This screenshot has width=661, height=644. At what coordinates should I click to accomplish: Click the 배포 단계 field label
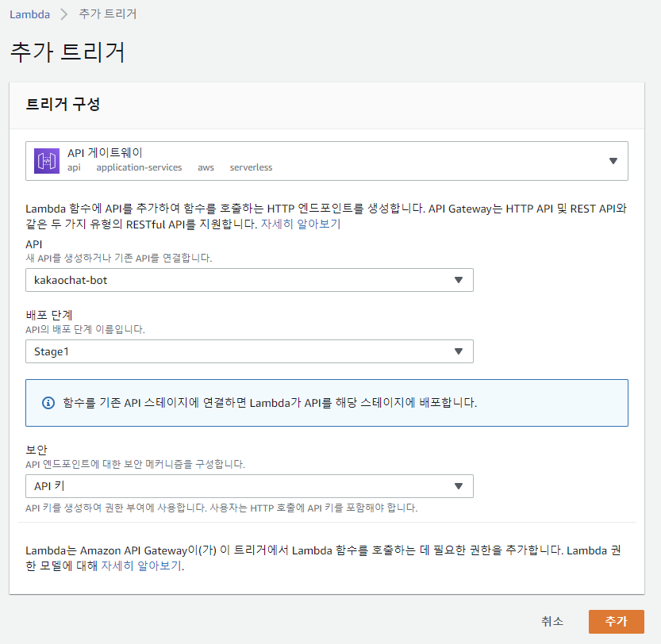pyautogui.click(x=49, y=315)
